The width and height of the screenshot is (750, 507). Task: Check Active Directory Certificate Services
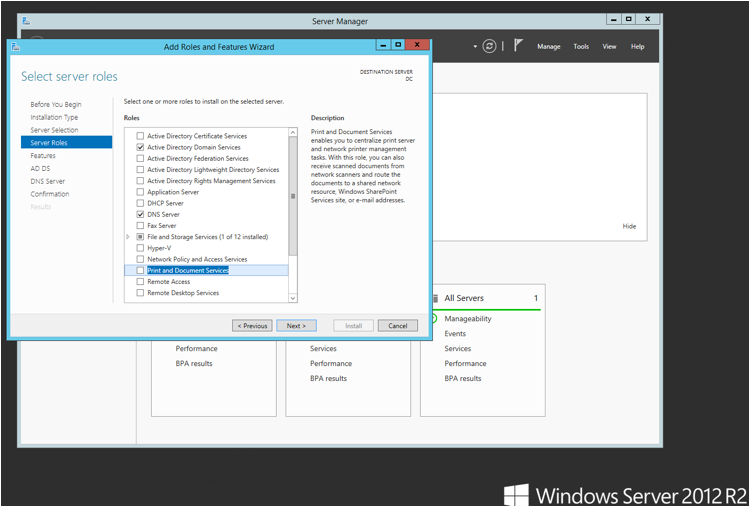pos(140,136)
